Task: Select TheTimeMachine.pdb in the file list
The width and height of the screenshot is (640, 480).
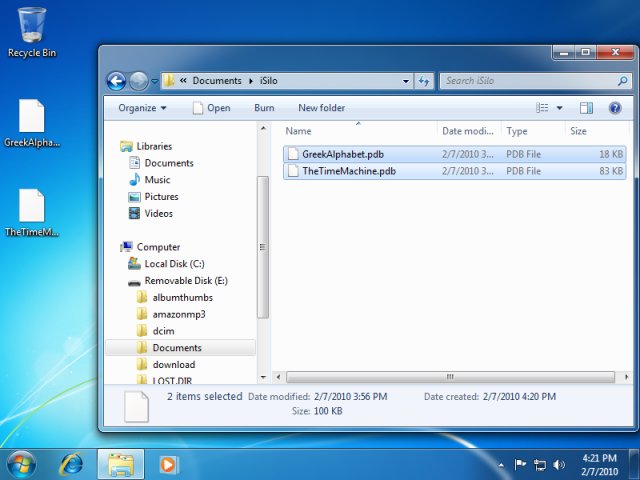Action: [348, 171]
